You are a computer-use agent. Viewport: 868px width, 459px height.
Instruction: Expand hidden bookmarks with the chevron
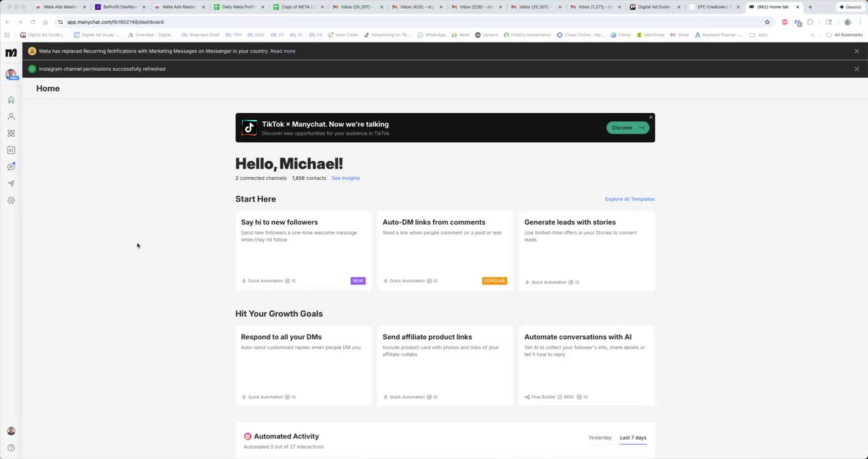click(x=812, y=35)
